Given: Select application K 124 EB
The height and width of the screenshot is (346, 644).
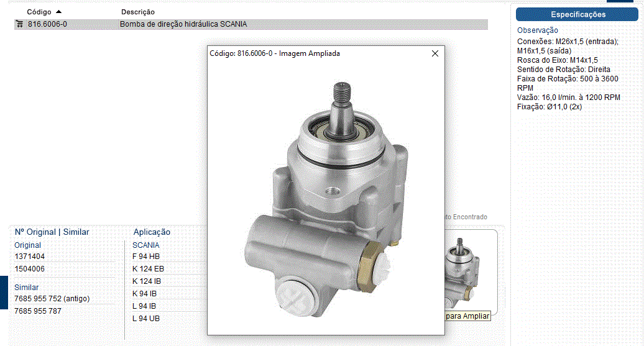Looking at the screenshot, I should point(148,269).
